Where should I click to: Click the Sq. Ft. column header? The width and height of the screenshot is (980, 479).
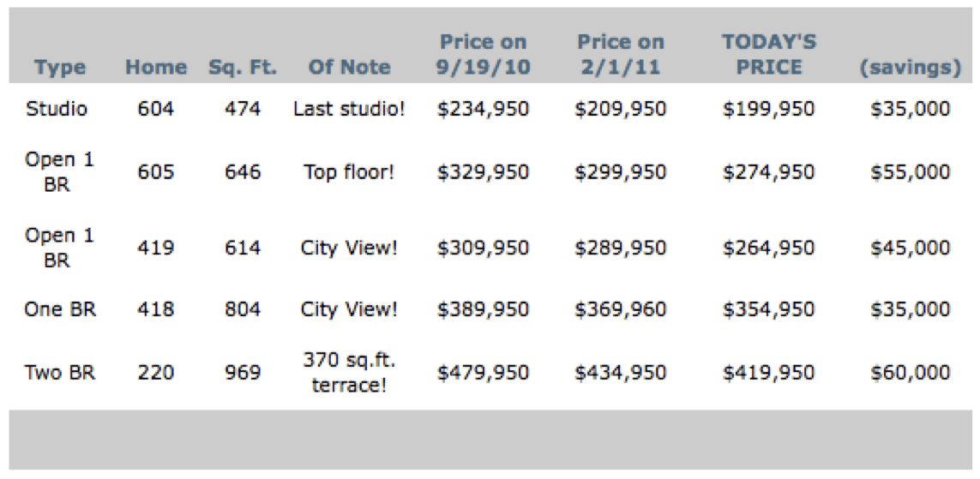click(243, 68)
